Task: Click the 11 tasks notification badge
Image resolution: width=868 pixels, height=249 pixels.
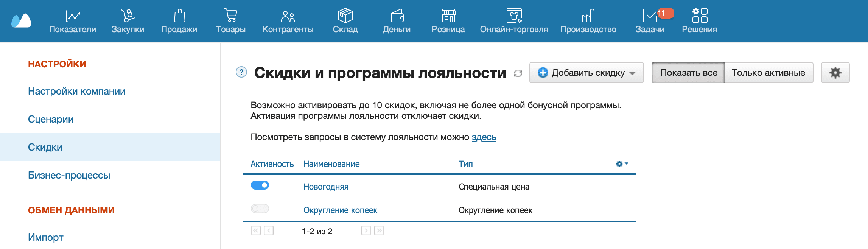Action: (x=666, y=13)
